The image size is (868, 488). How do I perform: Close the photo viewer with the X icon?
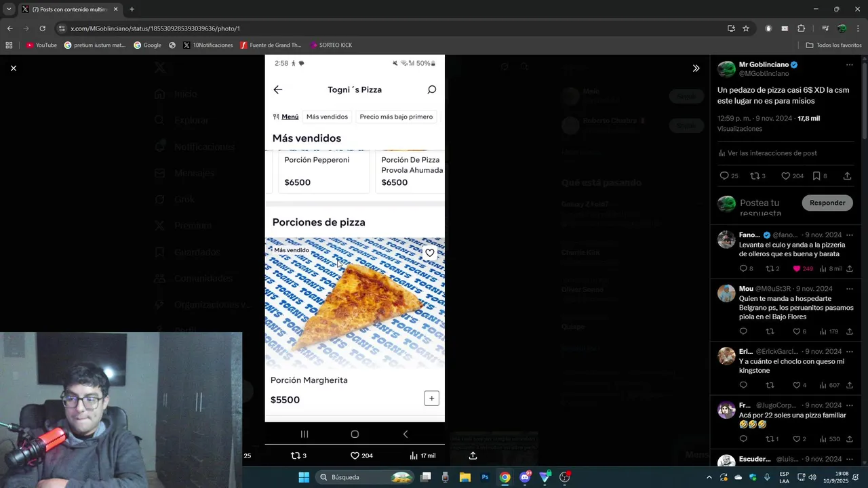click(13, 68)
